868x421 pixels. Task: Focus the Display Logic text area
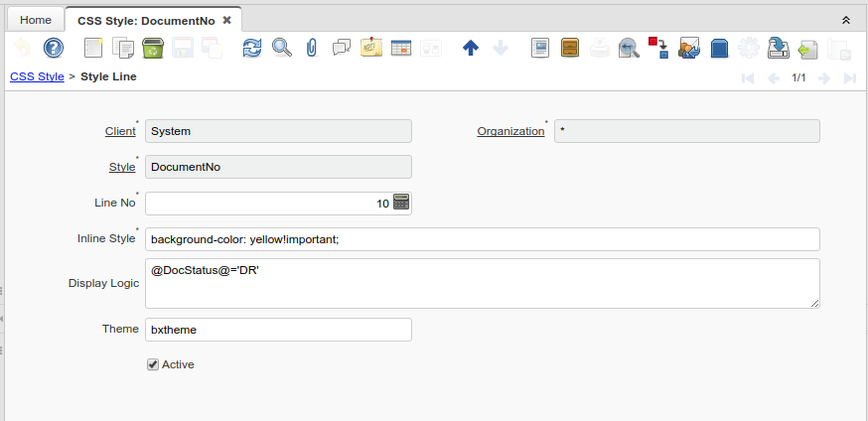[482, 283]
